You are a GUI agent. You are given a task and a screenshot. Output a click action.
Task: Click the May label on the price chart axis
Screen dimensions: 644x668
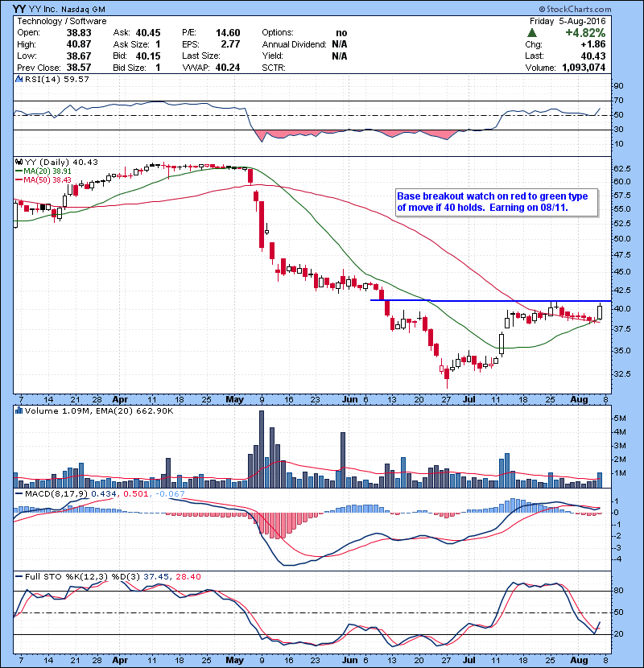(x=234, y=400)
